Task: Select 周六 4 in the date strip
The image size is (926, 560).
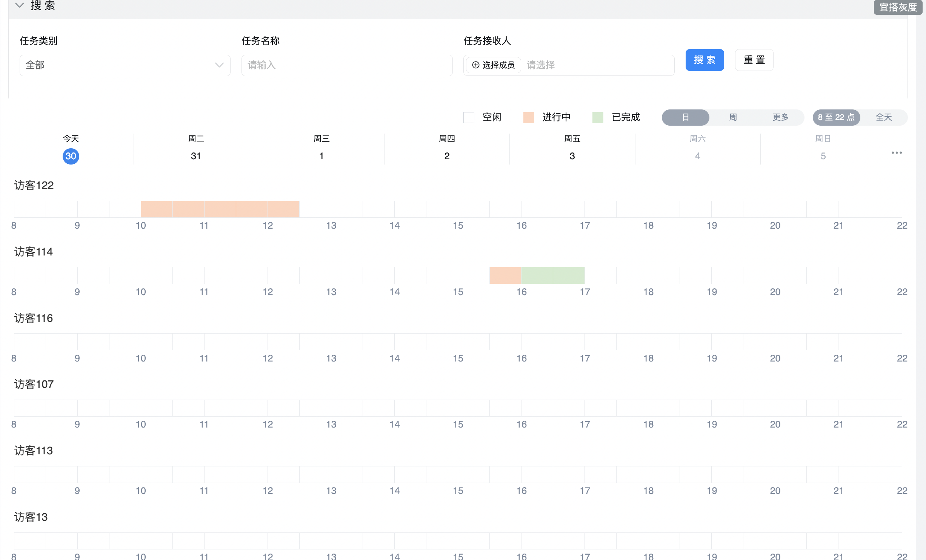Action: click(698, 149)
